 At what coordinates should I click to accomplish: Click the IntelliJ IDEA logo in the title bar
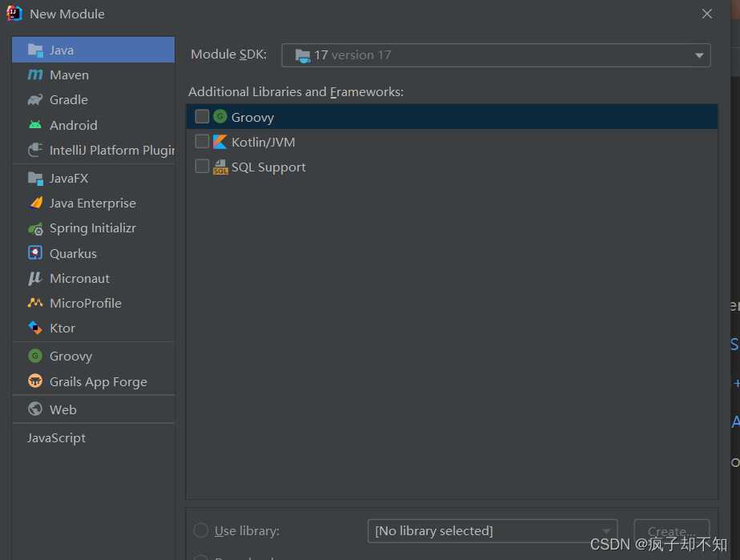coord(14,14)
